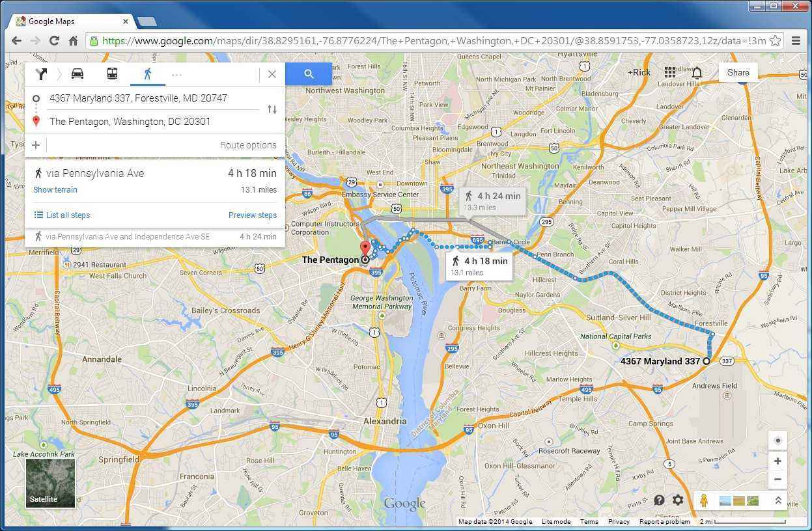Swap start and destination with reverse arrows

(x=272, y=109)
